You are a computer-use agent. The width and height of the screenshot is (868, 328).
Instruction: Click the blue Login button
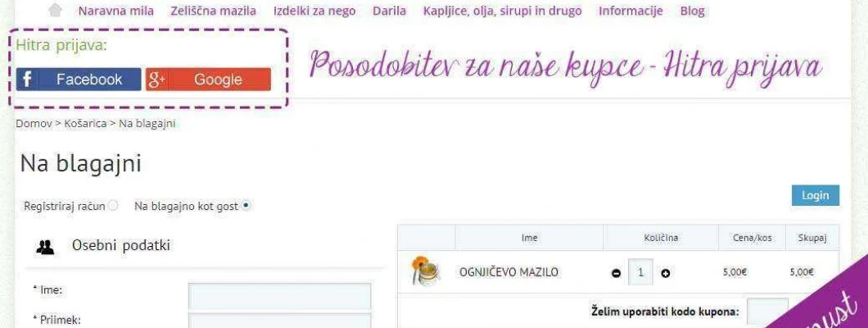(x=816, y=195)
